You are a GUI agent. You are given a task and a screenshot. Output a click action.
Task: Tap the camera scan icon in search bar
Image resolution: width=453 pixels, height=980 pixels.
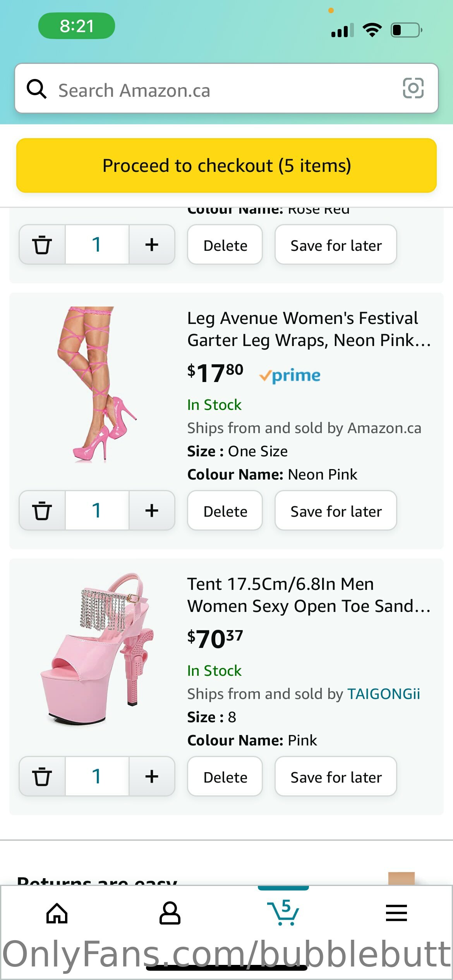click(x=413, y=88)
